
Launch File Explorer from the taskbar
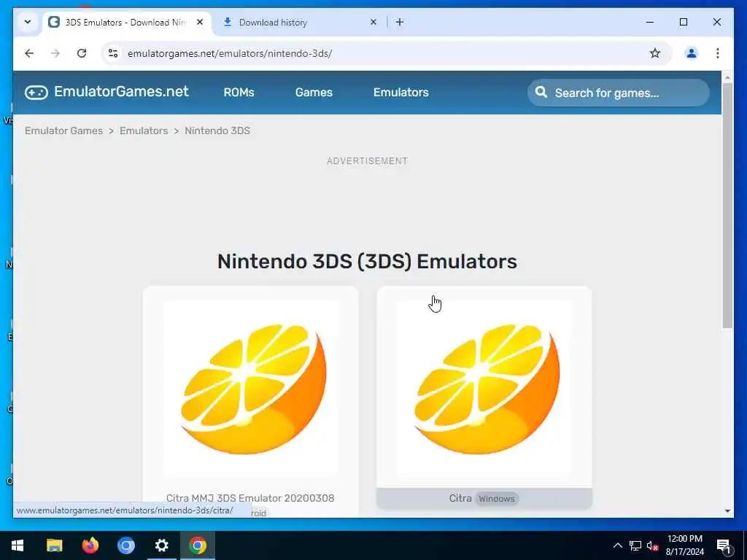[x=54, y=545]
